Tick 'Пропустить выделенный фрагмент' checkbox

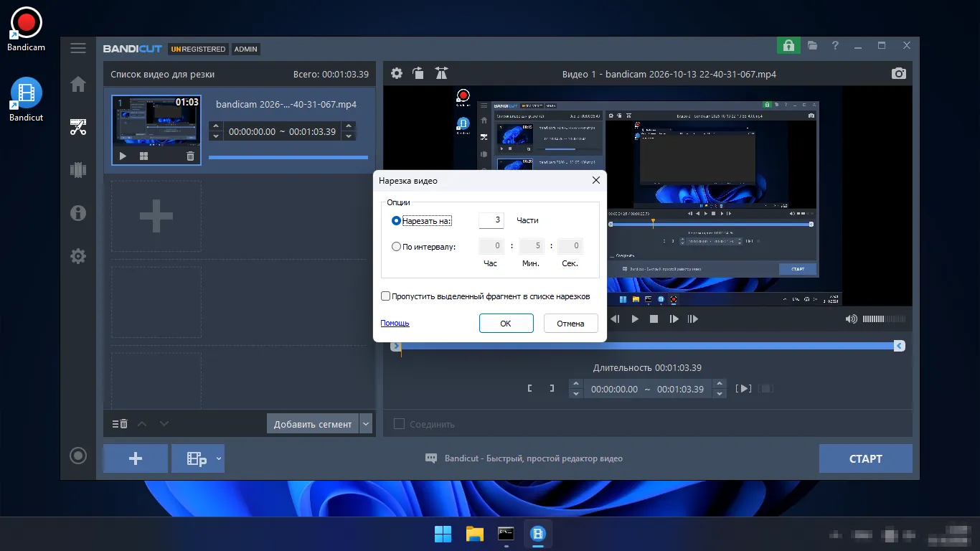pos(385,296)
